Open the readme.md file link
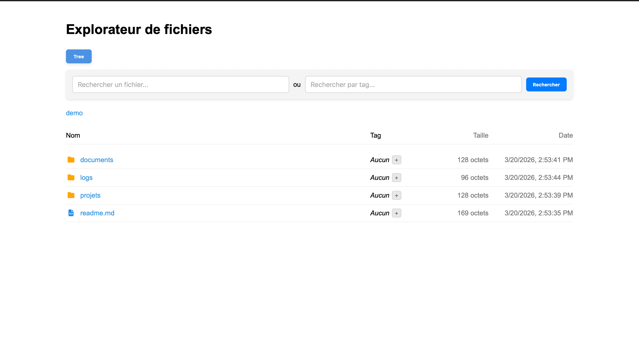The height and width of the screenshot is (364, 639). [x=97, y=213]
